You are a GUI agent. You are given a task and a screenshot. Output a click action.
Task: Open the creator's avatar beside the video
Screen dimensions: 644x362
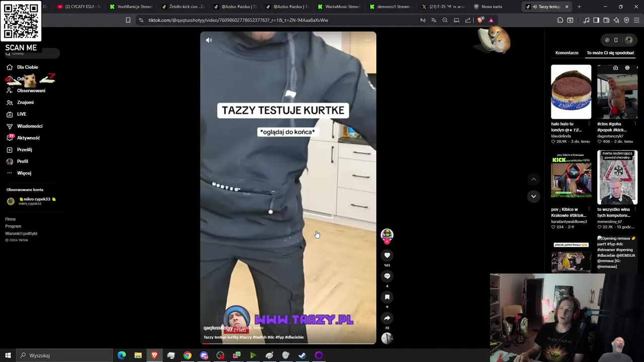click(387, 234)
